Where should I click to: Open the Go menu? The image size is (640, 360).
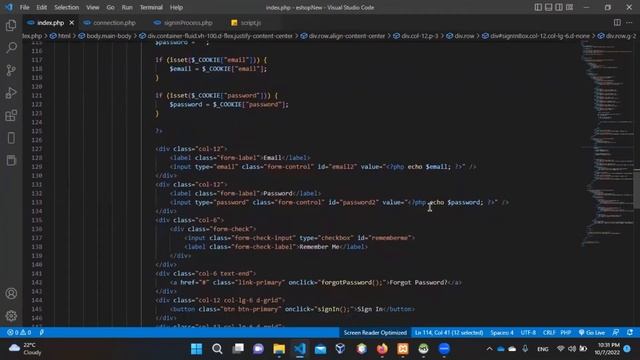click(x=110, y=7)
